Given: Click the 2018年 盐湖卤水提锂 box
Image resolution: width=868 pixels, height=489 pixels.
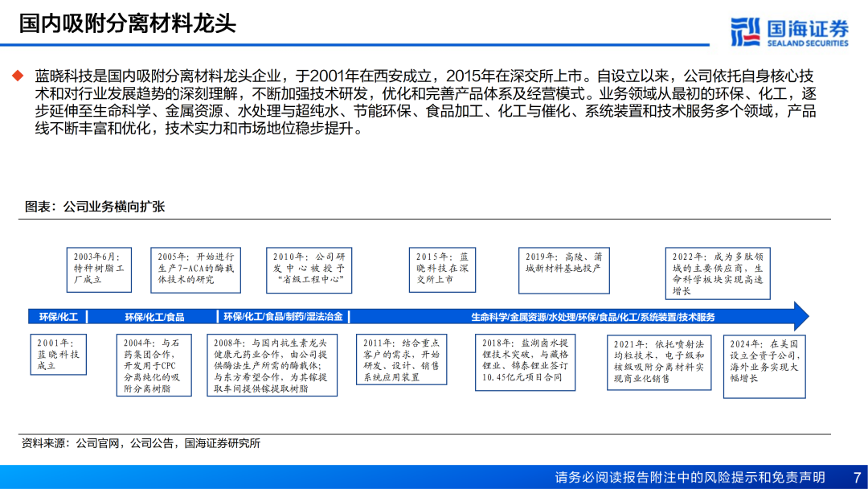Looking at the screenshot, I should (522, 360).
